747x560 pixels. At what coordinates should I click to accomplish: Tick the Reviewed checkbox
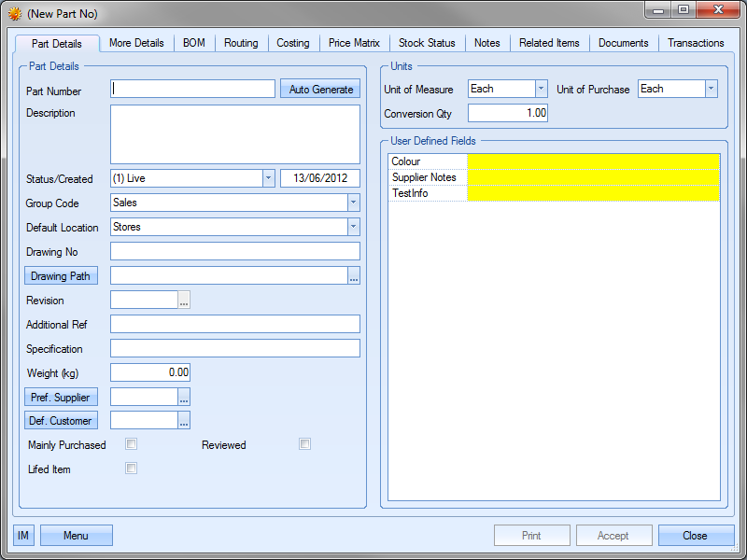[x=304, y=444]
